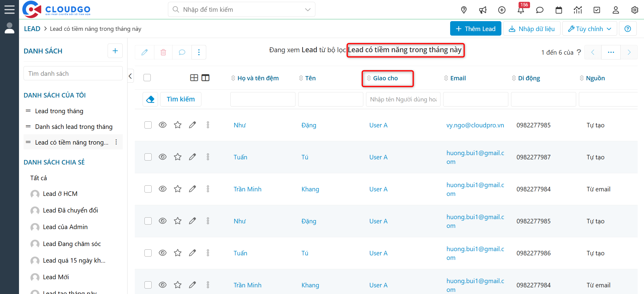Click the megaphone announcements icon

483,10
